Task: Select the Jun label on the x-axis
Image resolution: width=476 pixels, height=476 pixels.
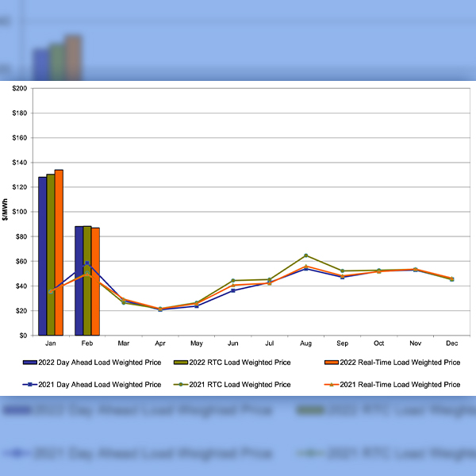Action: 233,343
